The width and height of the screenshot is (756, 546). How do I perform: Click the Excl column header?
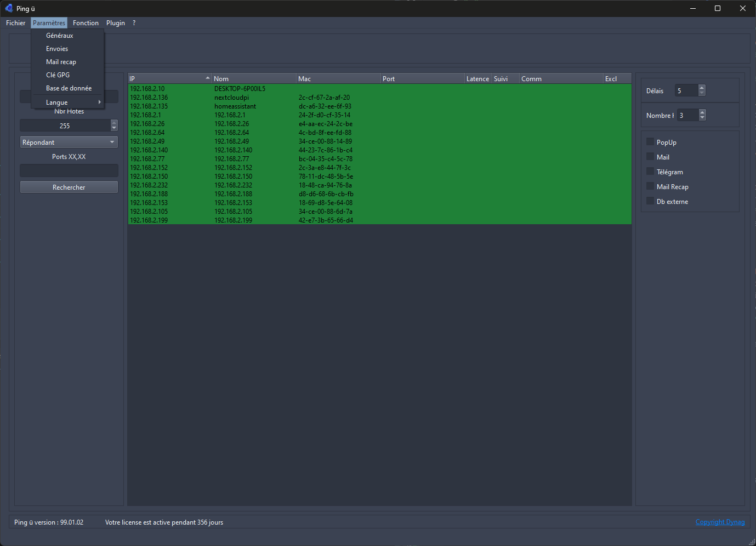click(617, 79)
